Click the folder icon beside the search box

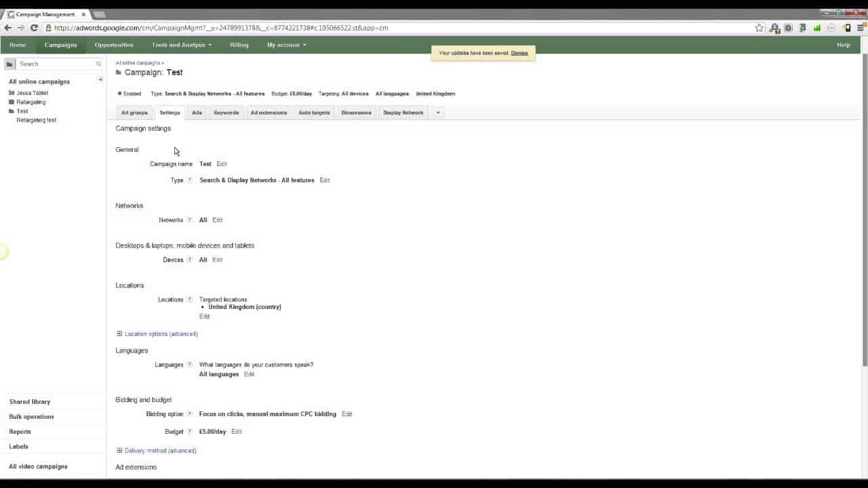(x=9, y=64)
